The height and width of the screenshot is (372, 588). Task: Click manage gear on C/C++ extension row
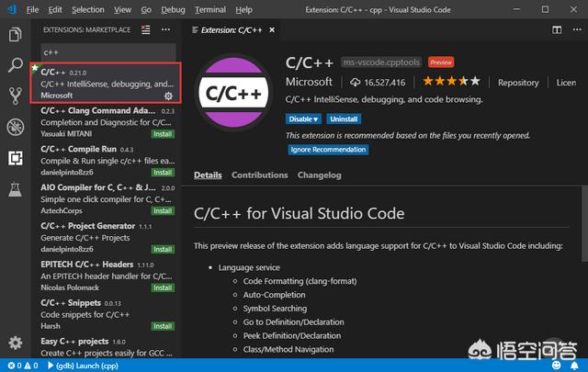coord(168,96)
